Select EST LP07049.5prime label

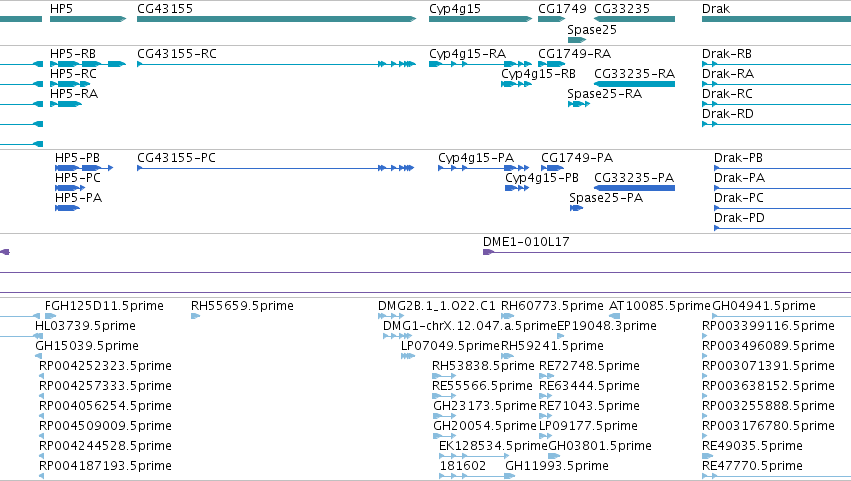click(450, 346)
